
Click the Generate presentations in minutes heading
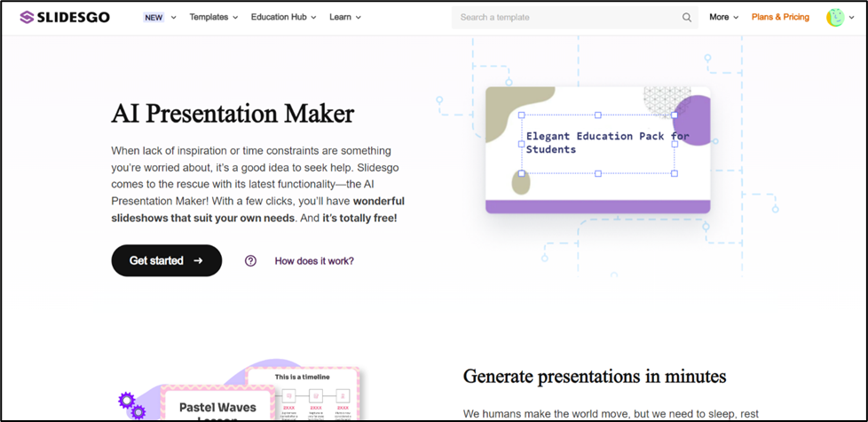pyautogui.click(x=595, y=376)
